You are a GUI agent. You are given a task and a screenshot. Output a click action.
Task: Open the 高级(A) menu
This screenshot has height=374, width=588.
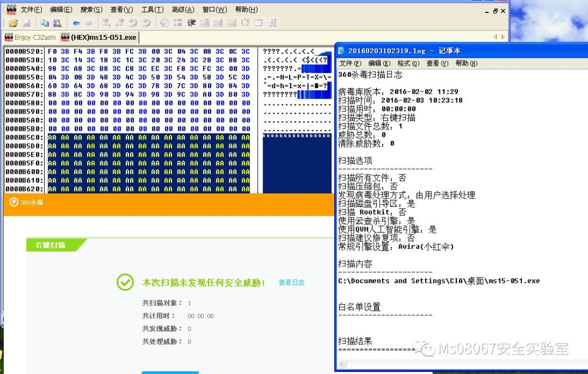click(x=182, y=9)
